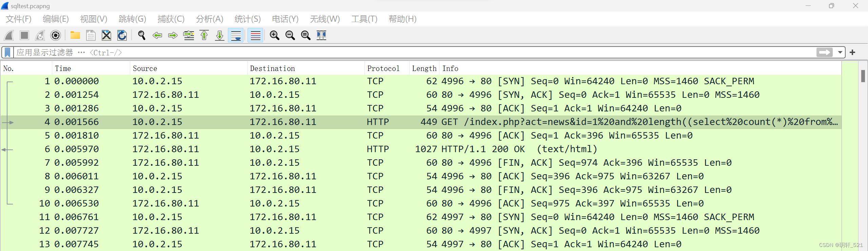Open the 编辑(E) menu

tap(56, 19)
